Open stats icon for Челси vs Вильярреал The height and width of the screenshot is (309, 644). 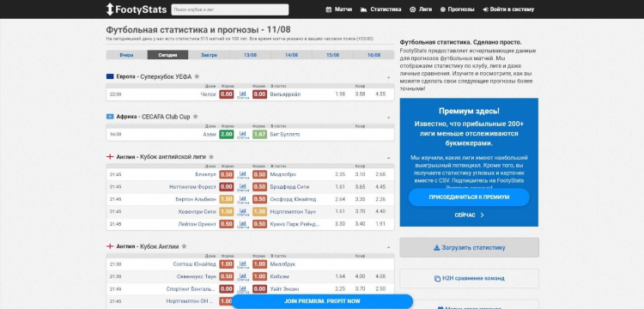point(243,94)
